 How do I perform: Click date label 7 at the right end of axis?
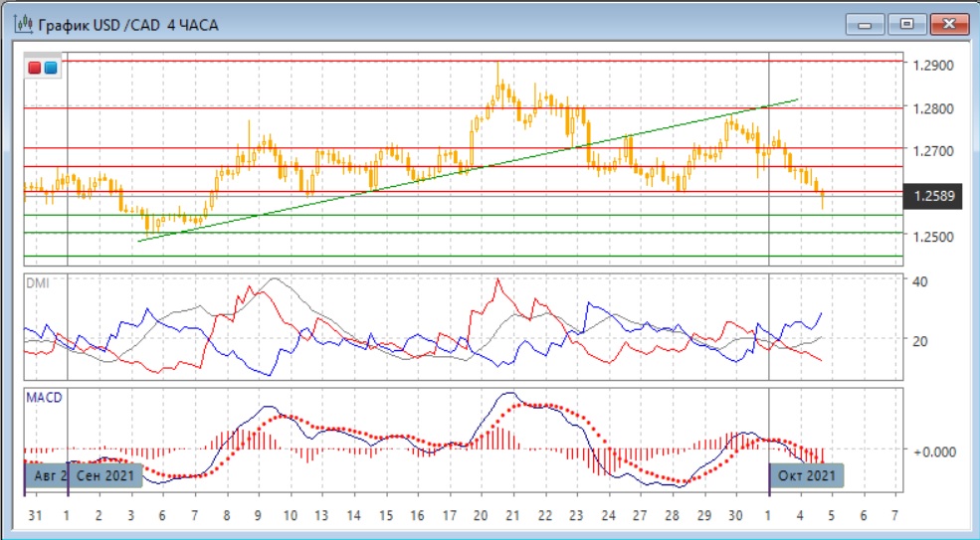tap(895, 516)
